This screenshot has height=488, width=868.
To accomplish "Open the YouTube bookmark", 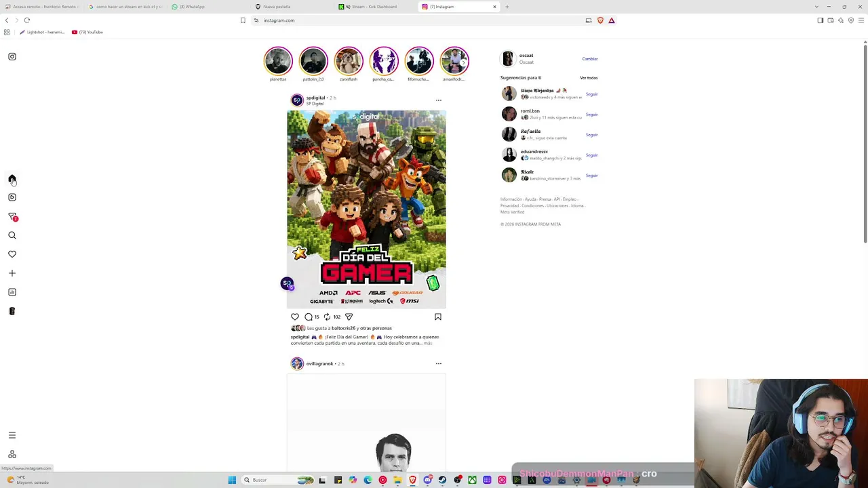I will tap(87, 32).
